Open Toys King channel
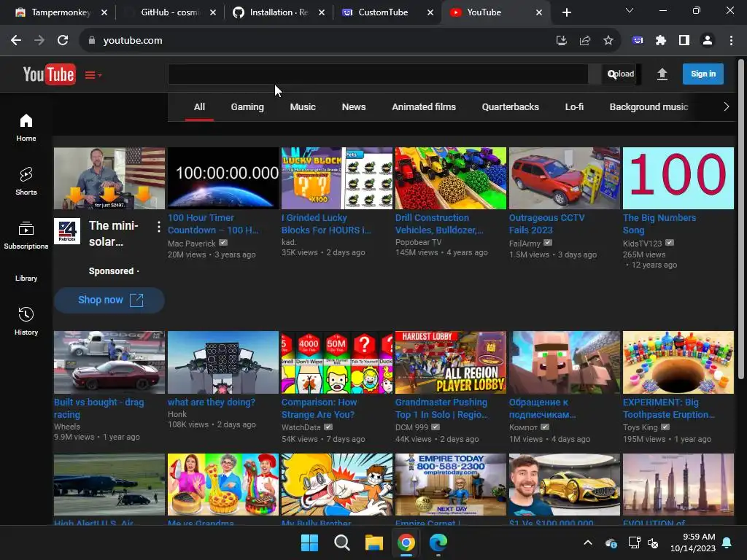Image resolution: width=747 pixels, height=560 pixels. 640,427
